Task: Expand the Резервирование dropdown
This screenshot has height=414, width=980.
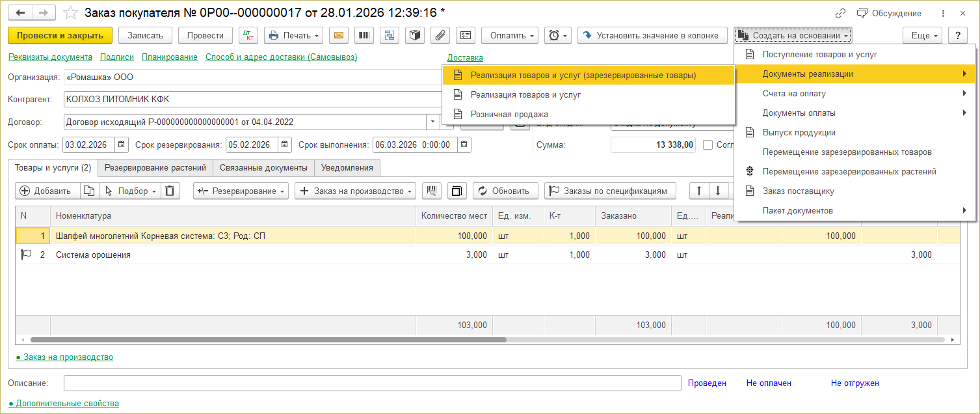Action: tap(241, 191)
